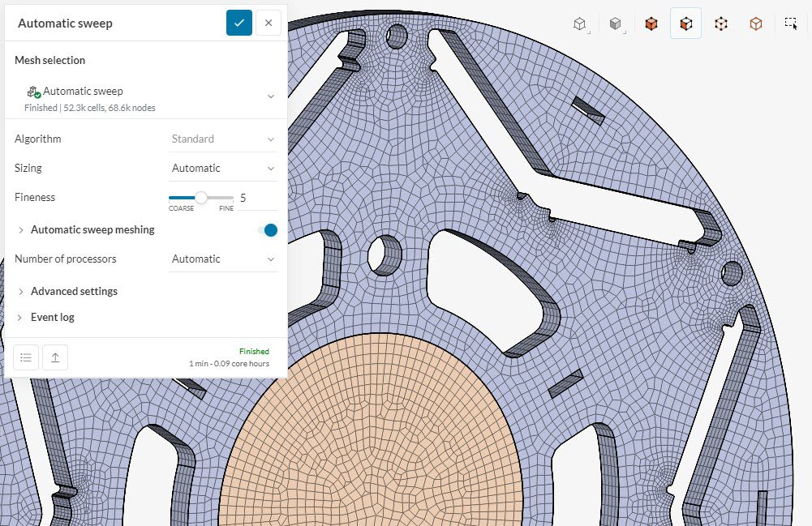Select the orange outline cube edge mode
The image size is (812, 526).
click(x=755, y=24)
